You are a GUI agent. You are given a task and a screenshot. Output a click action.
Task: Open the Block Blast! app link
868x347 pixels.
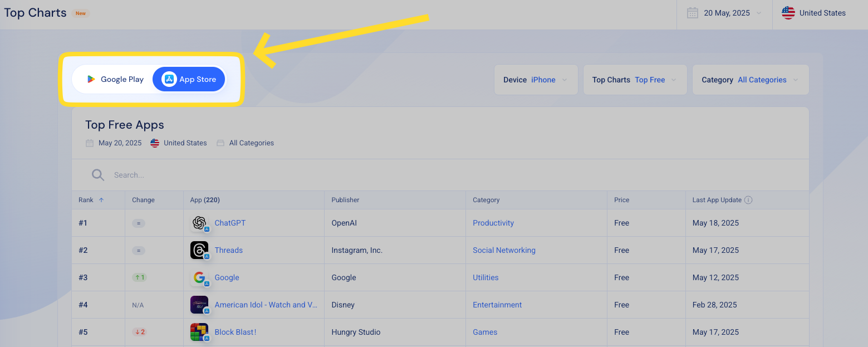(236, 332)
